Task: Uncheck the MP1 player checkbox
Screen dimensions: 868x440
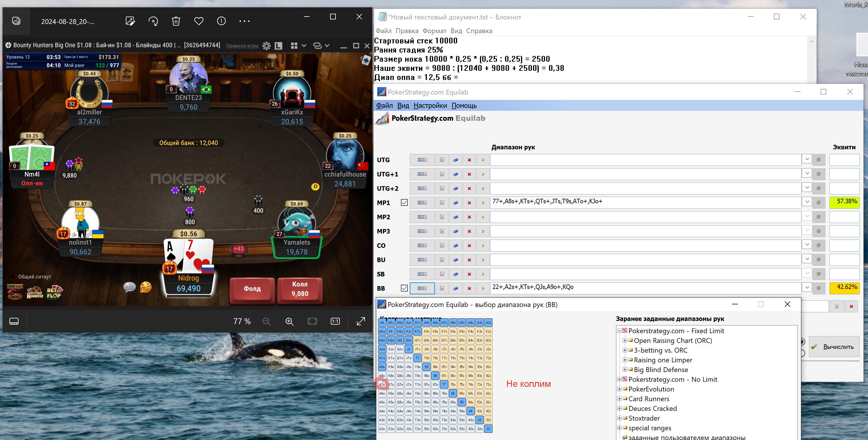Action: (404, 203)
